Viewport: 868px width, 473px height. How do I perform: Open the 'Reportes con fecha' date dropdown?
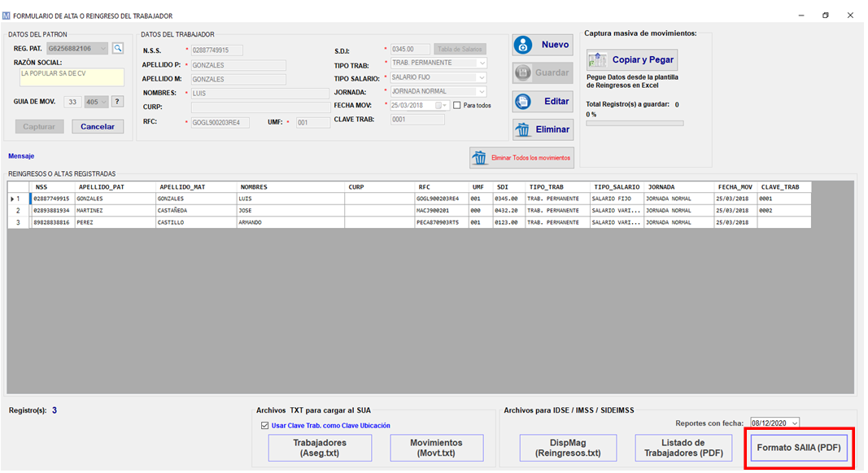(x=795, y=423)
